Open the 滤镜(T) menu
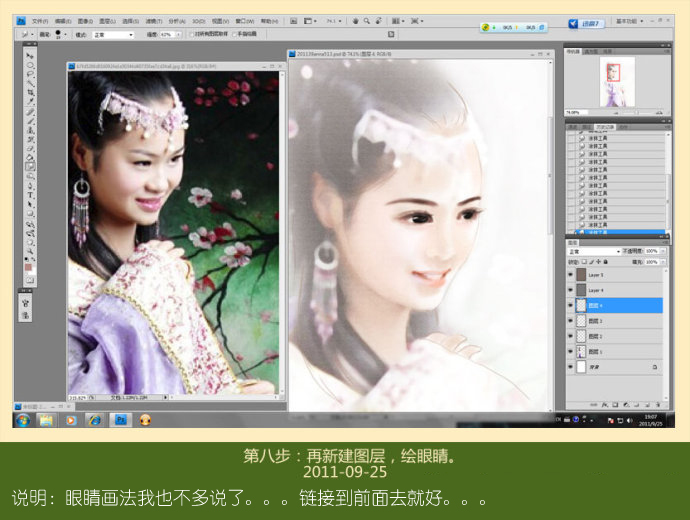690x520 pixels. tap(154, 21)
